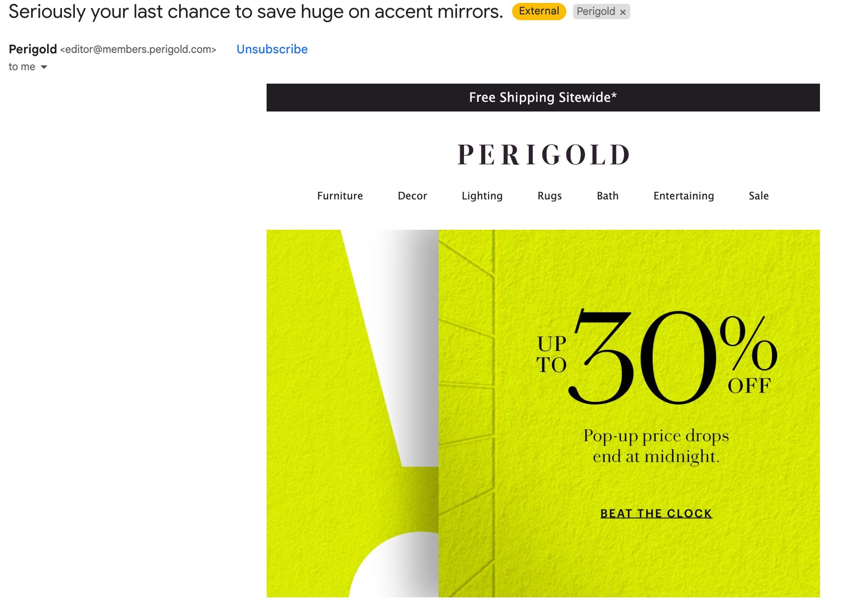
Task: Select the Rugs menu item
Action: 550,196
